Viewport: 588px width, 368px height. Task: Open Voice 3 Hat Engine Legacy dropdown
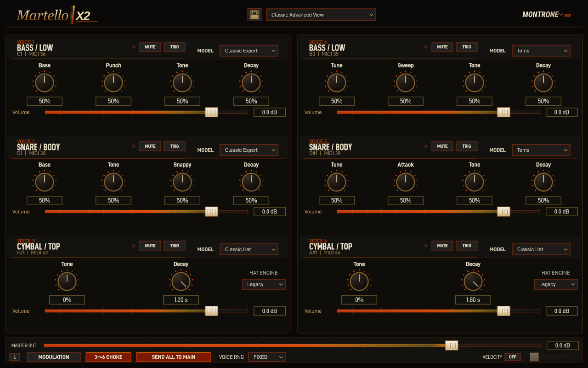264,284
